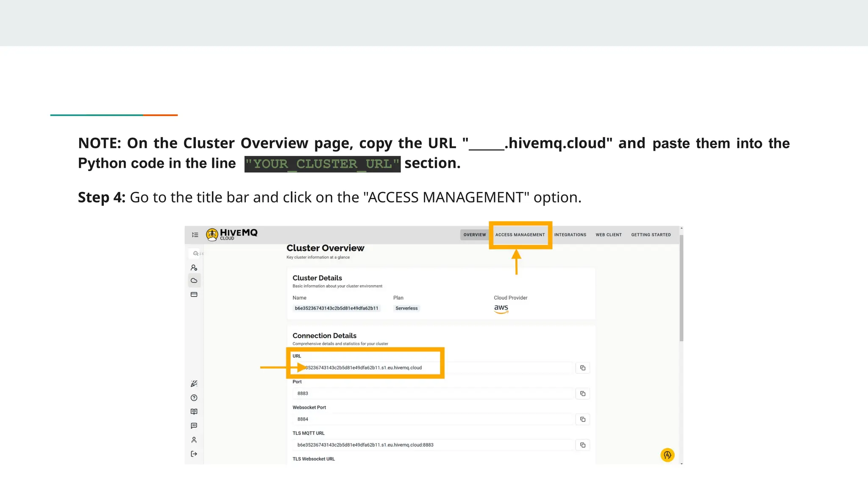Click the party popper sidebar icon

click(x=194, y=383)
